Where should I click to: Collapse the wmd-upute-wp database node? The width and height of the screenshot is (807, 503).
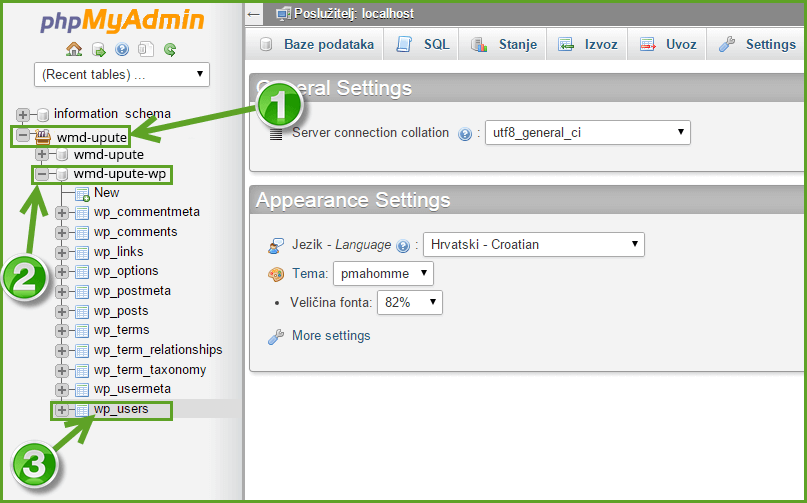tap(42, 175)
